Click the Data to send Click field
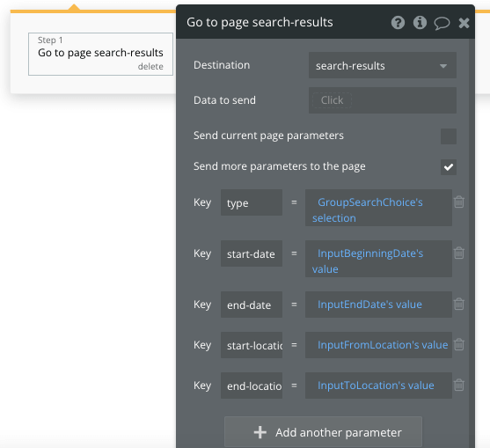Screen dimensions: 490x448 point(383,100)
